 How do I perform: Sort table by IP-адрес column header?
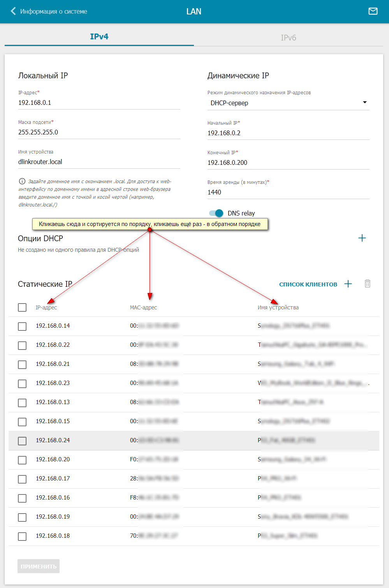[x=46, y=307]
